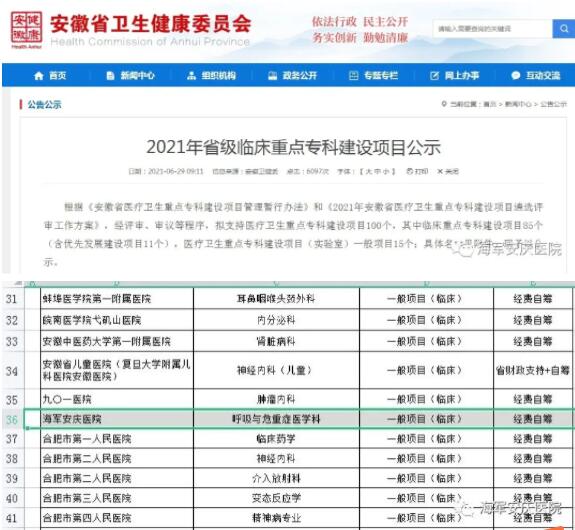
Task: Select row header 31 in the spreadsheet
Action: [x=12, y=299]
